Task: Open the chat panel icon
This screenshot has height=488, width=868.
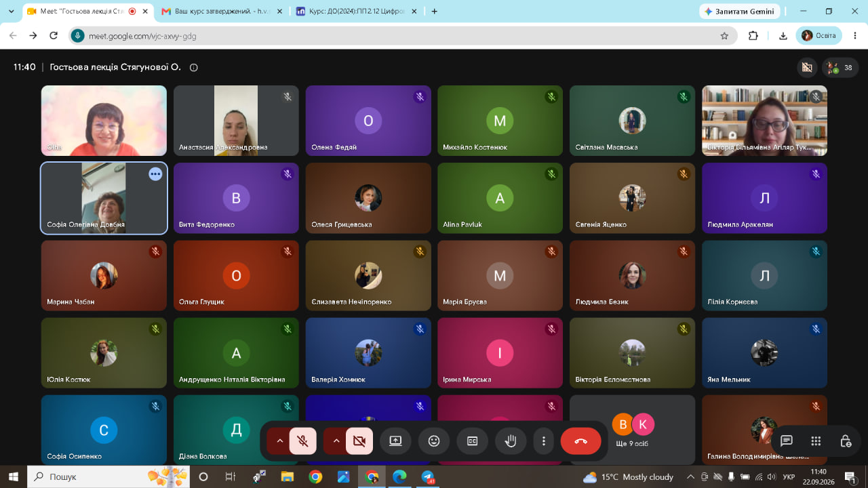Action: [787, 441]
